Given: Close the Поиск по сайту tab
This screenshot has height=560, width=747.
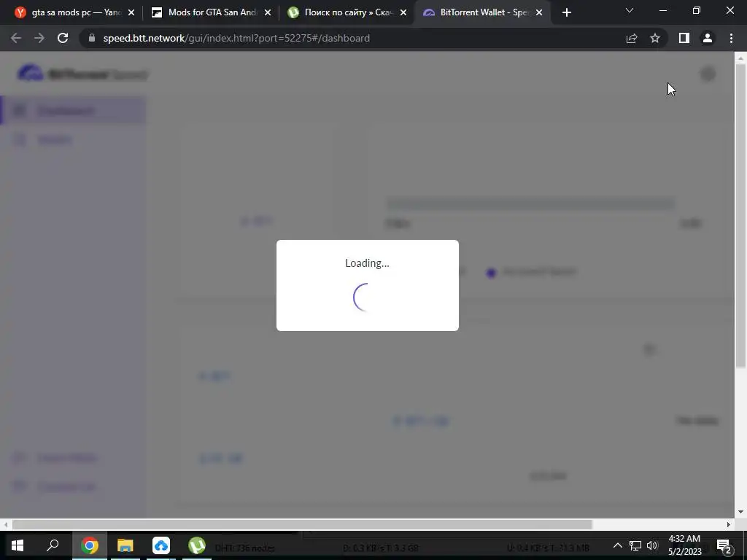Looking at the screenshot, I should point(403,13).
